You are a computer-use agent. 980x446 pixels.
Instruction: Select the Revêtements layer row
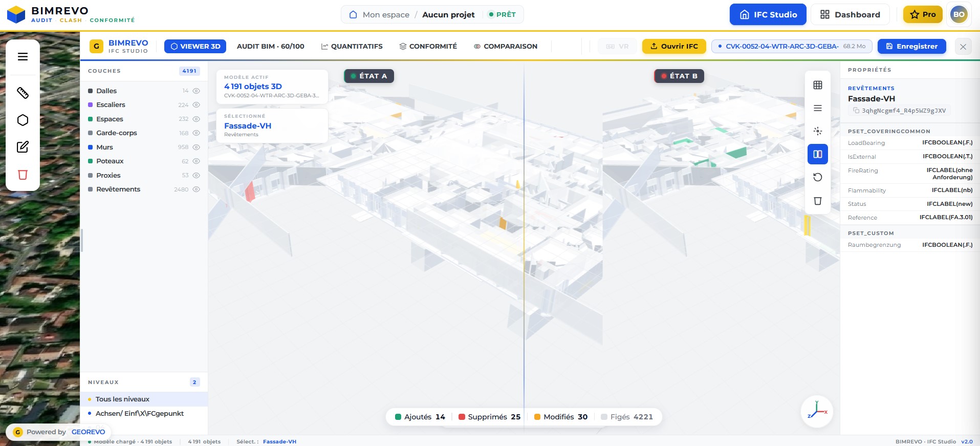144,189
